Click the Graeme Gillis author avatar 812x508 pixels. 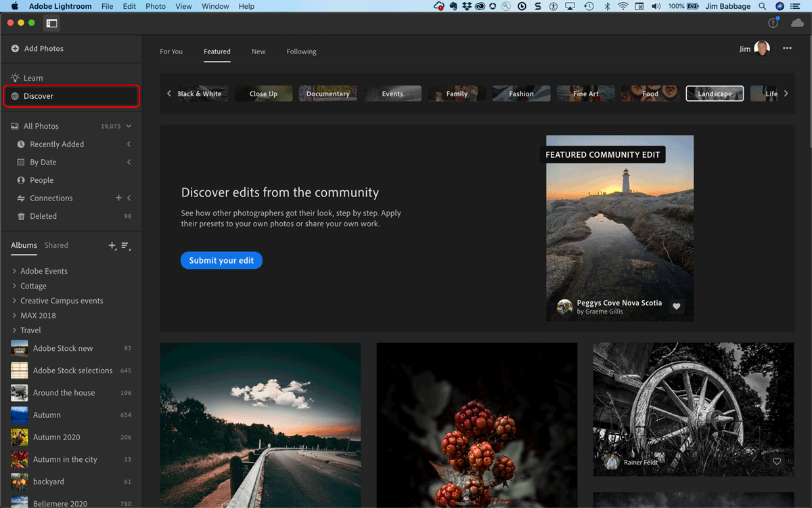pyautogui.click(x=564, y=307)
